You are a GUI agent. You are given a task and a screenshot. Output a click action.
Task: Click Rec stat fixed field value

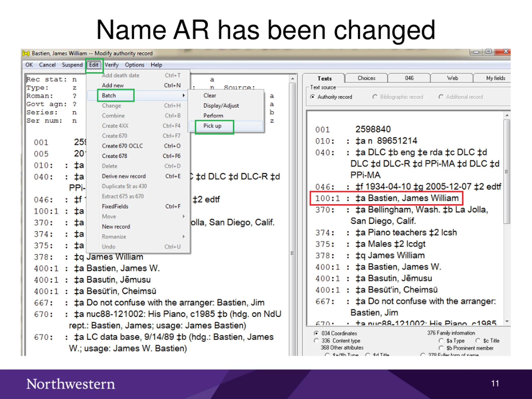point(75,79)
